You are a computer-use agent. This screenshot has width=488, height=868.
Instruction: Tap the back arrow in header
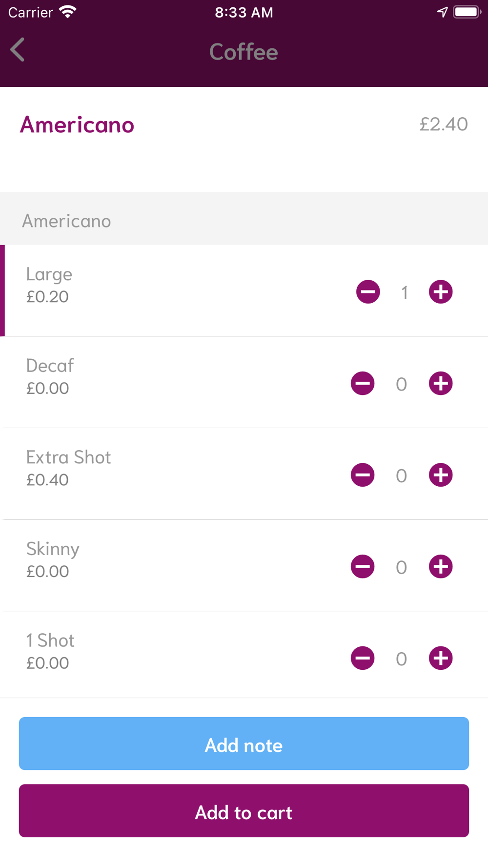18,50
